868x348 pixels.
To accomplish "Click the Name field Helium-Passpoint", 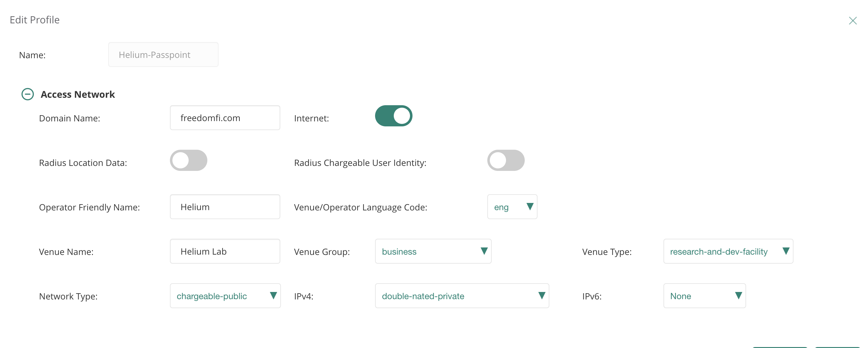I will [163, 54].
